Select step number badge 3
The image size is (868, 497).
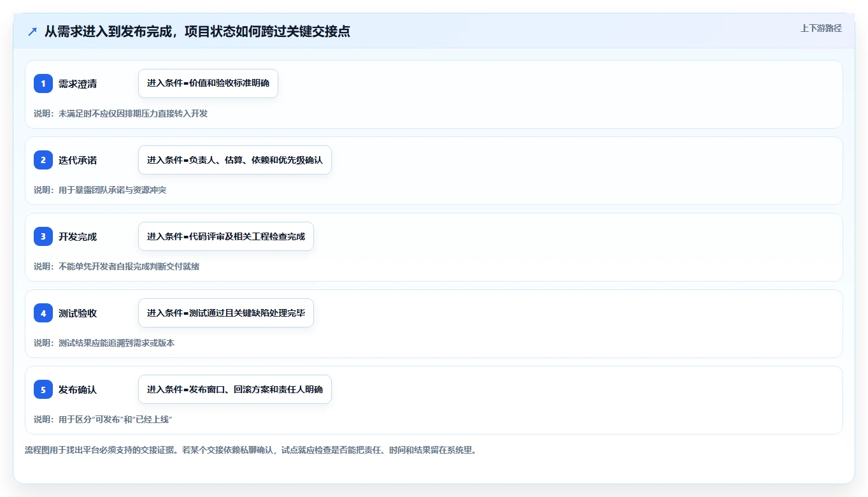pyautogui.click(x=43, y=236)
